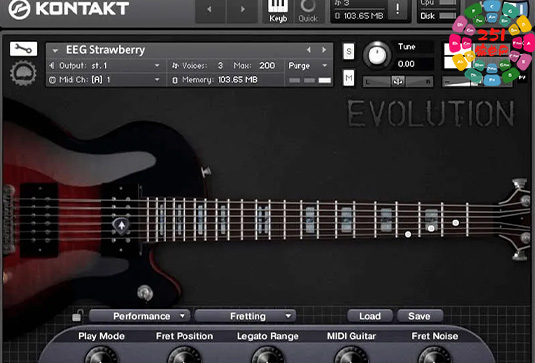Select next preset arrow beside EEG Strawberry
This screenshot has height=363, width=535.
324,50
